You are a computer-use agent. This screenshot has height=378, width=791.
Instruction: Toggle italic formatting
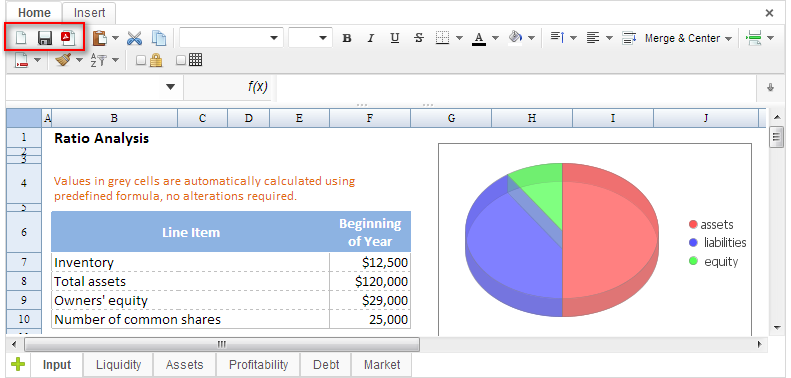(x=371, y=38)
